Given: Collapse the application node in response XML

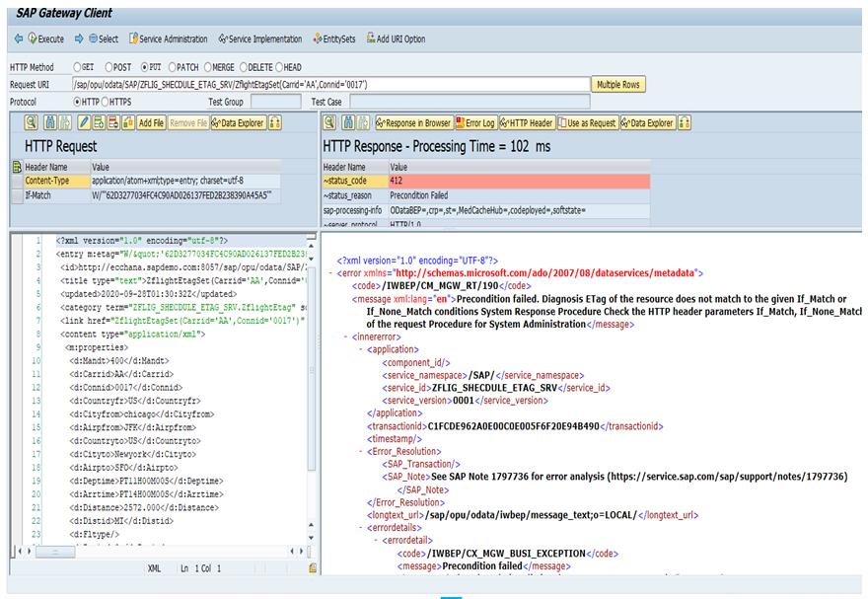Looking at the screenshot, I should (x=361, y=350).
